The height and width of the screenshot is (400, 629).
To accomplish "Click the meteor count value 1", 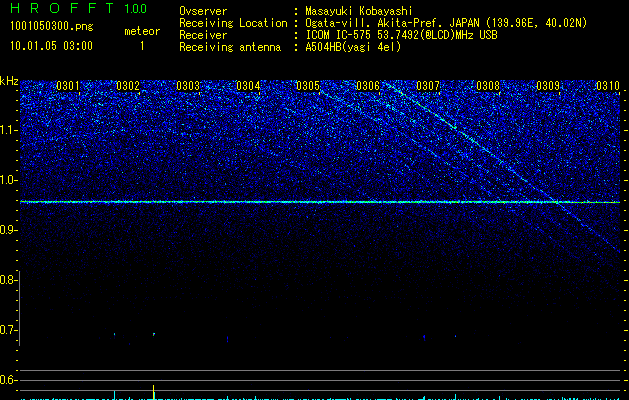I will click(142, 46).
